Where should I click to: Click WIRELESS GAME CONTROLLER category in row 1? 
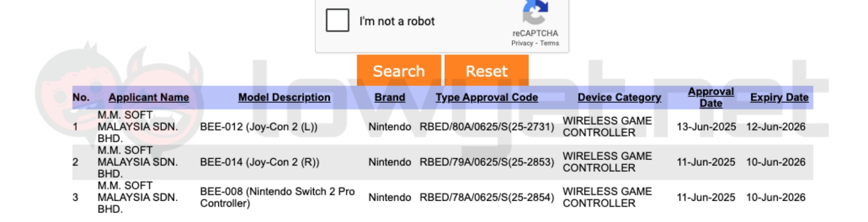(x=607, y=127)
